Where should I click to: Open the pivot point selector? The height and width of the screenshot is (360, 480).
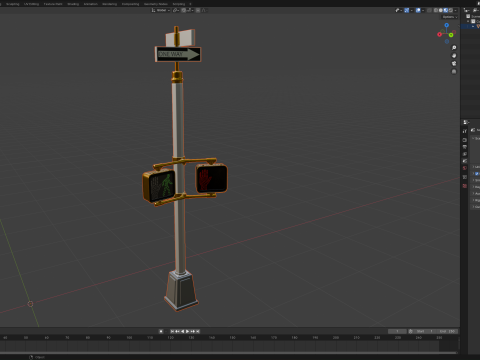click(176, 10)
